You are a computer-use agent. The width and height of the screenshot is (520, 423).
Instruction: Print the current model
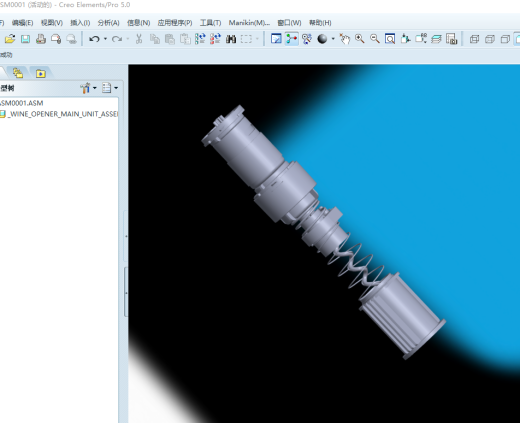coord(41,39)
